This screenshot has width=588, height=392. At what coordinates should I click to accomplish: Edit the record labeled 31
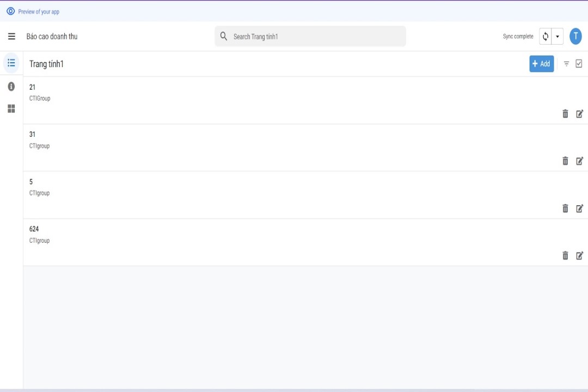click(x=579, y=161)
